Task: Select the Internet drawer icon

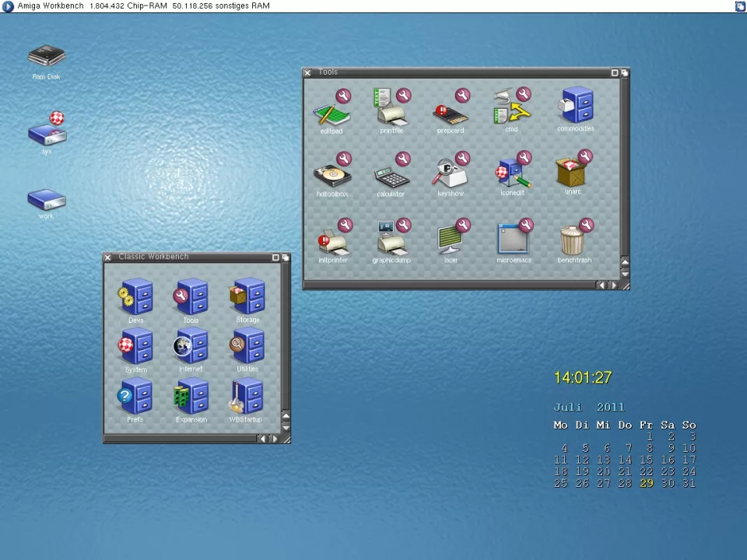Action: (191, 348)
